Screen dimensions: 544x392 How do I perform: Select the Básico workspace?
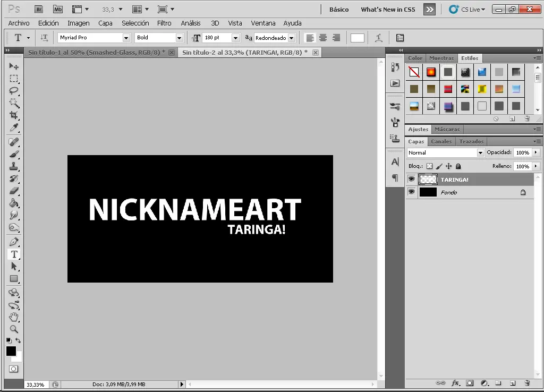[x=339, y=10]
